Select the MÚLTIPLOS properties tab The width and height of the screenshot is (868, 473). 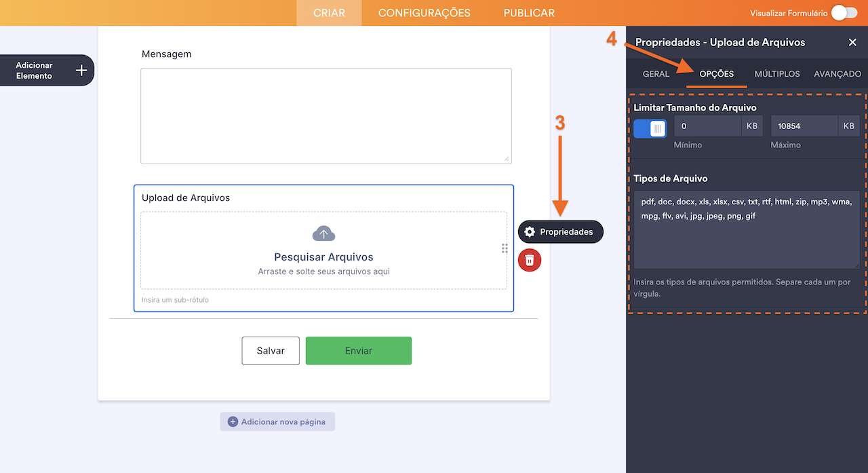pyautogui.click(x=777, y=74)
